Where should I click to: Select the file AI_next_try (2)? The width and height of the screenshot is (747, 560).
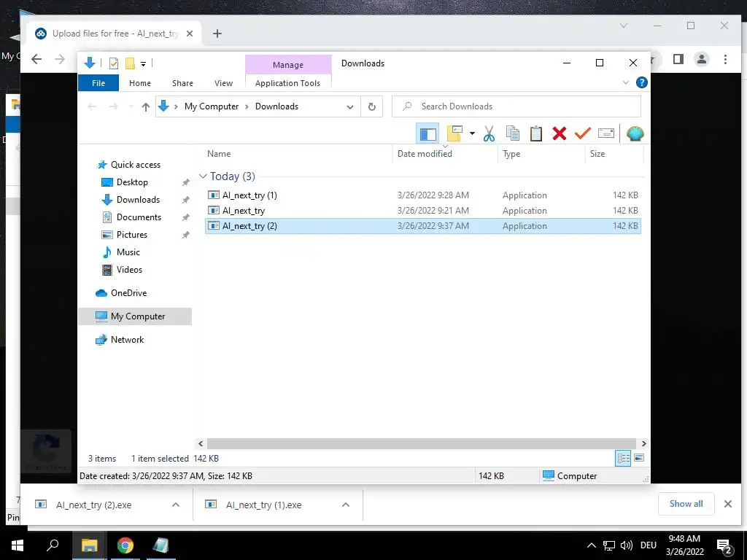[422, 226]
